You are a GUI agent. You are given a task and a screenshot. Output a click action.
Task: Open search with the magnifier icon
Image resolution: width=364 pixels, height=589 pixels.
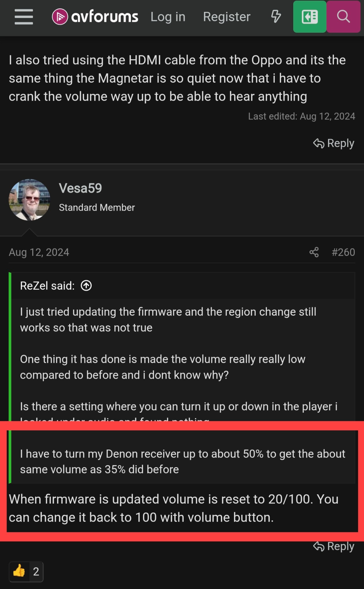(x=344, y=17)
